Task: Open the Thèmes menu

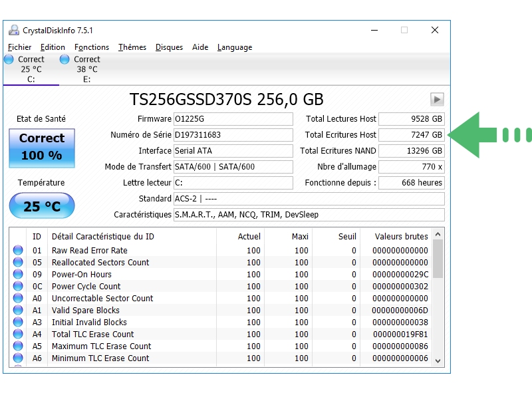Action: [132, 47]
